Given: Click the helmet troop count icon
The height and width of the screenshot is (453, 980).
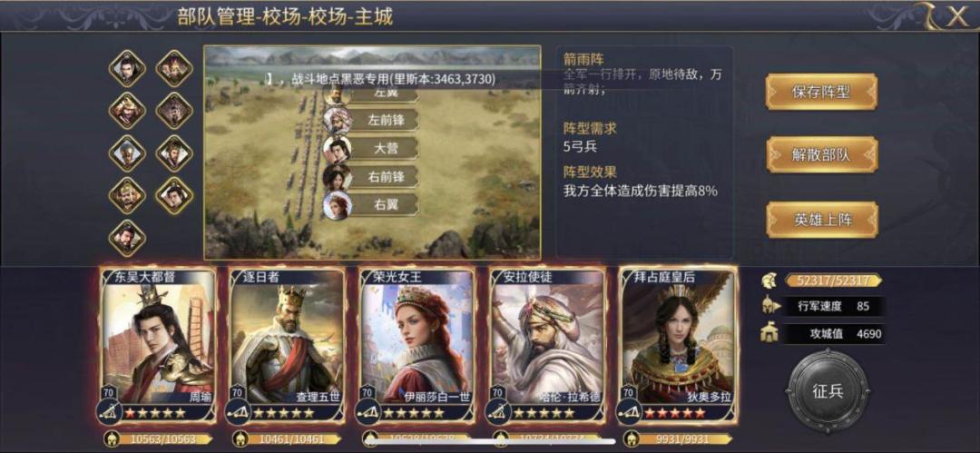Looking at the screenshot, I should [769, 281].
